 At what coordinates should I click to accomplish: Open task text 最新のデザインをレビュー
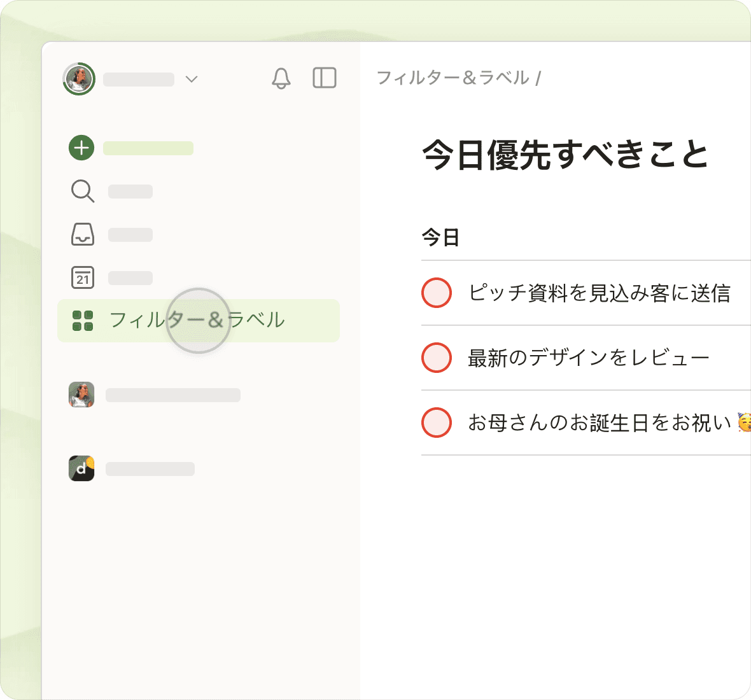588,358
